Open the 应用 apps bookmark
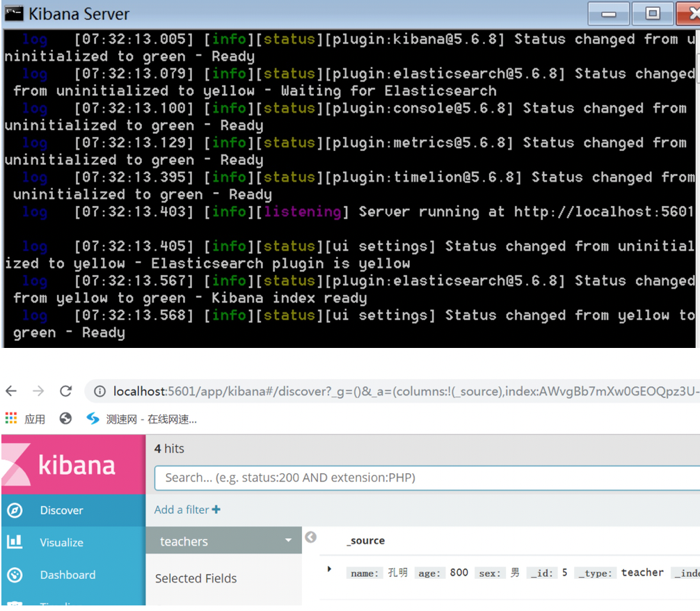Viewport: 700px width, 611px height. click(26, 419)
